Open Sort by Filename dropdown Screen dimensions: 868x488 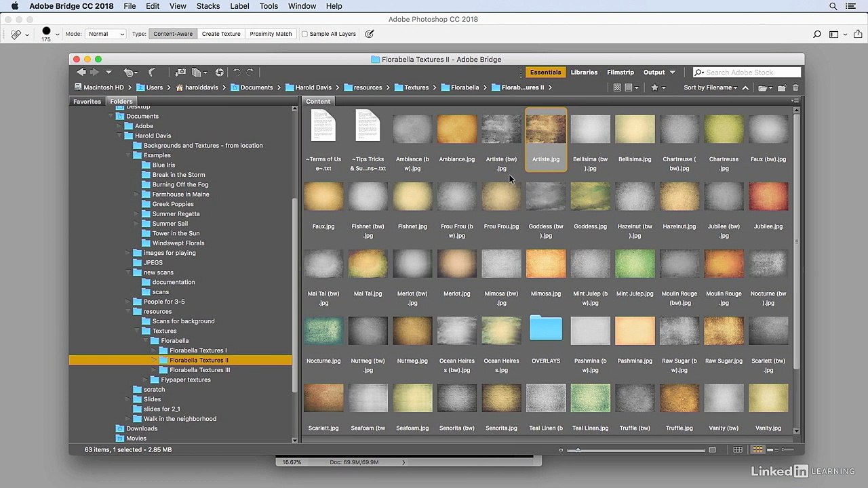pos(710,87)
